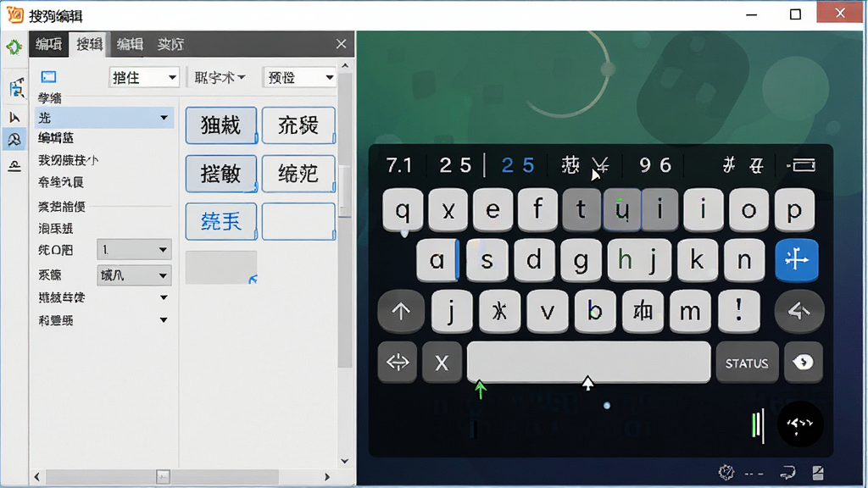Open settings via the gear icon under the keyboard

point(726,473)
